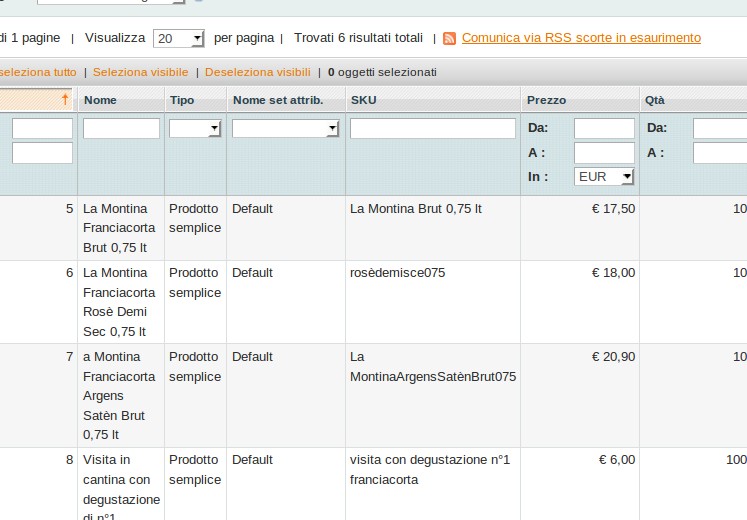747x520 pixels.
Task: Click Trovati 6 risultati totali text
Action: (x=358, y=38)
